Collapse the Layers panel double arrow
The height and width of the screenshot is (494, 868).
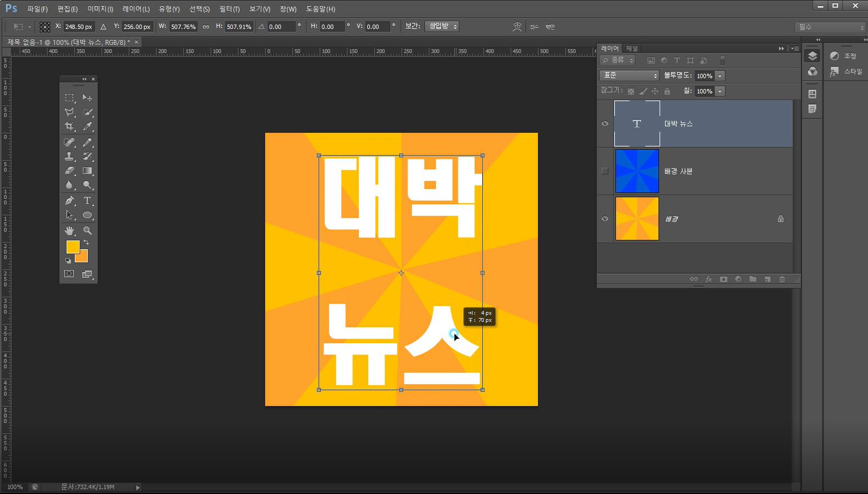click(x=781, y=48)
